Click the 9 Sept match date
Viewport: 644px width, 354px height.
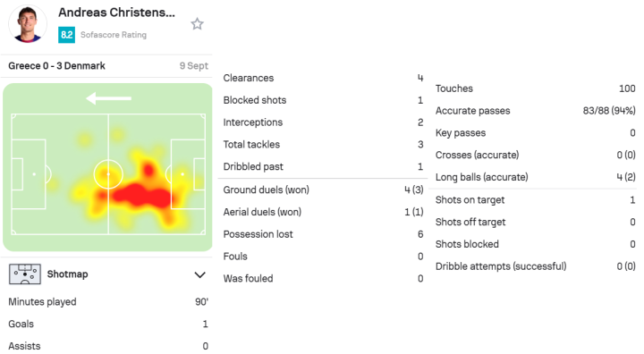point(194,66)
